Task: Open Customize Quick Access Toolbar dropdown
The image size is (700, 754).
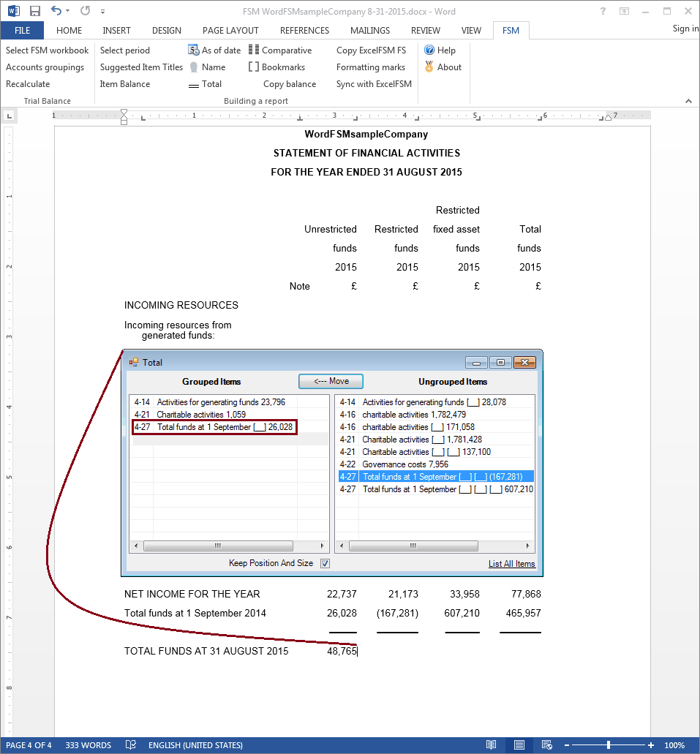Action: [x=102, y=11]
